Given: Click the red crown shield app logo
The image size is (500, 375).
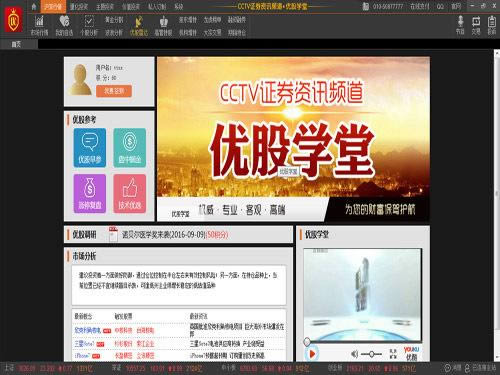Looking at the screenshot, I should 14,21.
